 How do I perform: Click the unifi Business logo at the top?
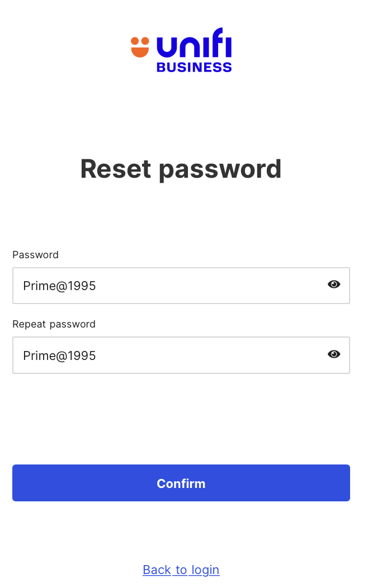(x=181, y=50)
